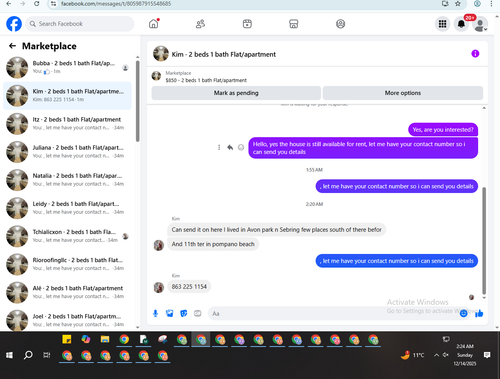Open the Tchialicxon conversation
Image resolution: width=500 pixels, height=379 pixels.
[x=67, y=236]
